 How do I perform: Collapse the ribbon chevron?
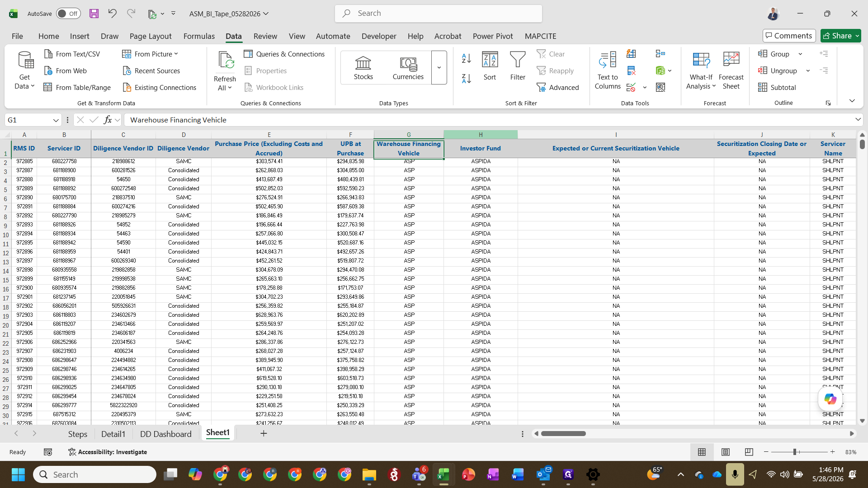tap(852, 100)
